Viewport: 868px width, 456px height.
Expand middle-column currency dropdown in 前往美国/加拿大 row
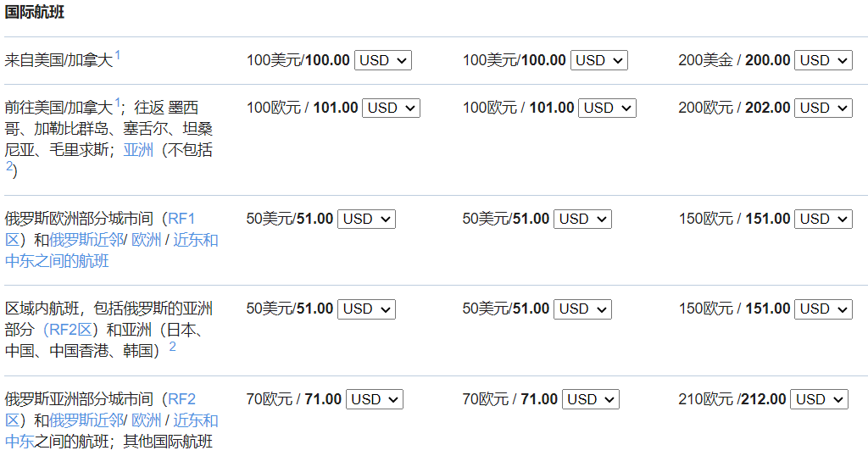pyautogui.click(x=607, y=108)
